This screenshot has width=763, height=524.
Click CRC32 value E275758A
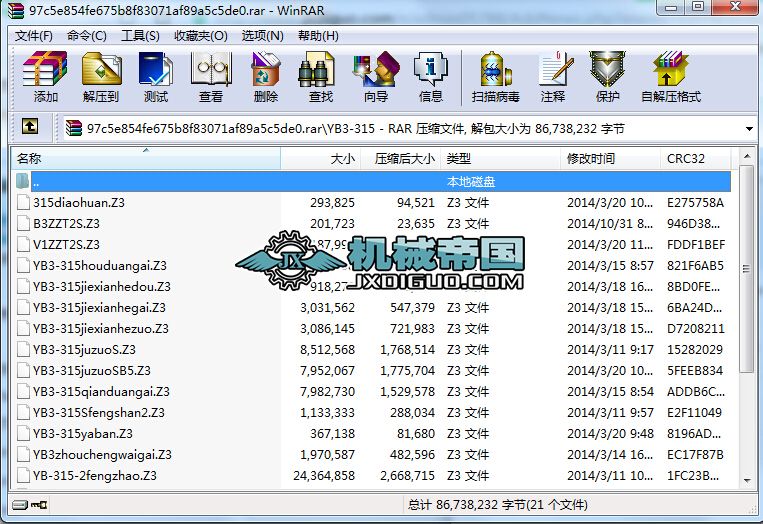pyautogui.click(x=695, y=202)
